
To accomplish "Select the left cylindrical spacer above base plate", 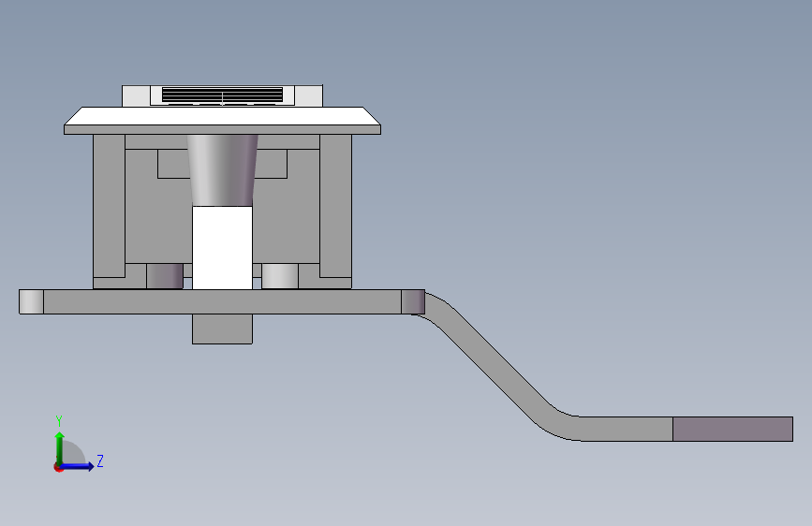I will coord(165,276).
